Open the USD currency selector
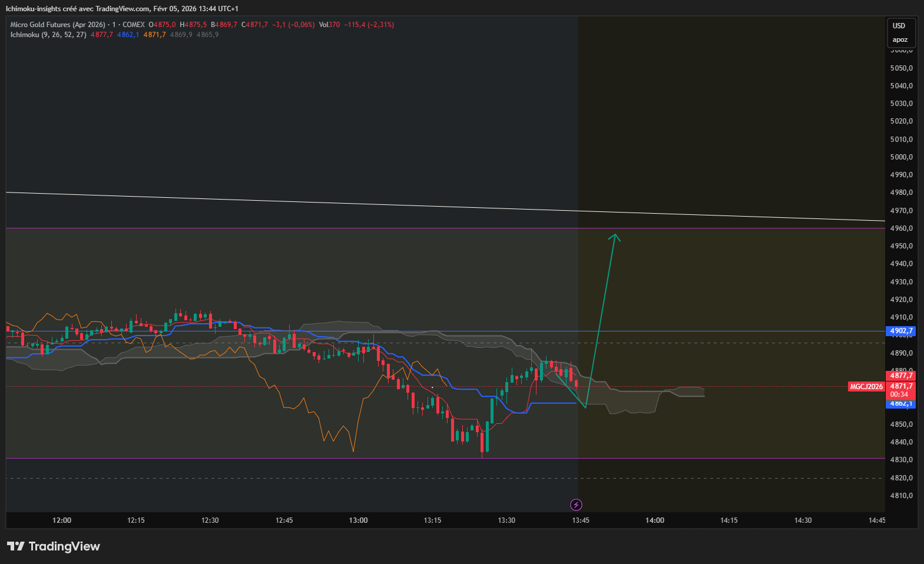Screen dimensions: 924x564 [x=899, y=26]
